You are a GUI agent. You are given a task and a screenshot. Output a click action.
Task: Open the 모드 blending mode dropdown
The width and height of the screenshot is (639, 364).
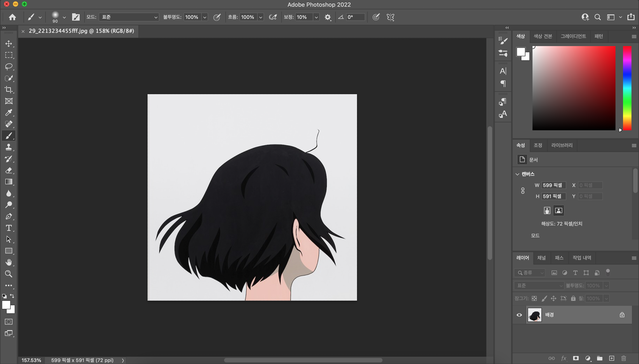click(x=129, y=17)
